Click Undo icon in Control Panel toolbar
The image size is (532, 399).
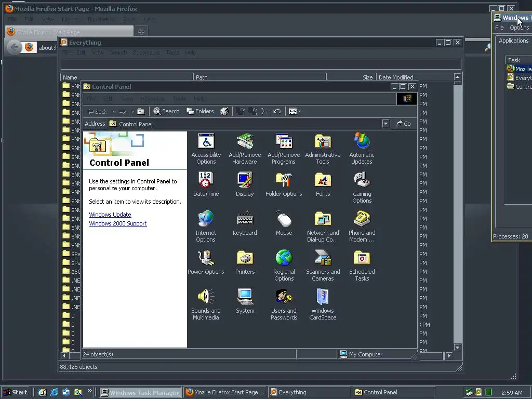coord(277,111)
